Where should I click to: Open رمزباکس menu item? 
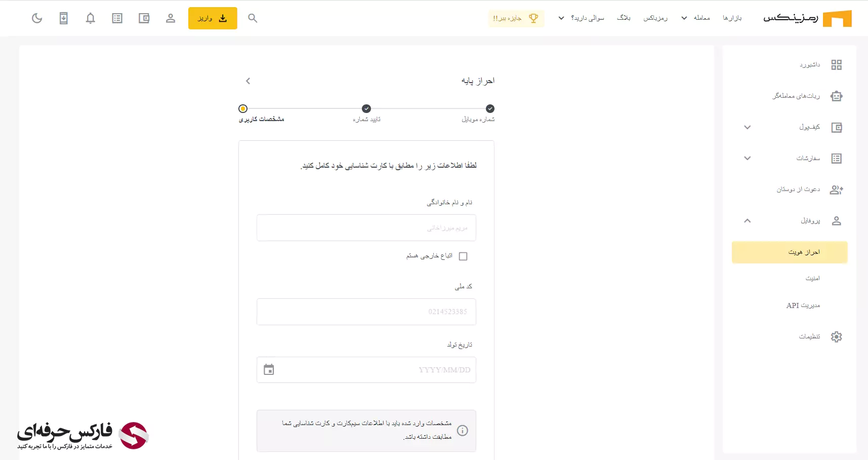point(655,18)
